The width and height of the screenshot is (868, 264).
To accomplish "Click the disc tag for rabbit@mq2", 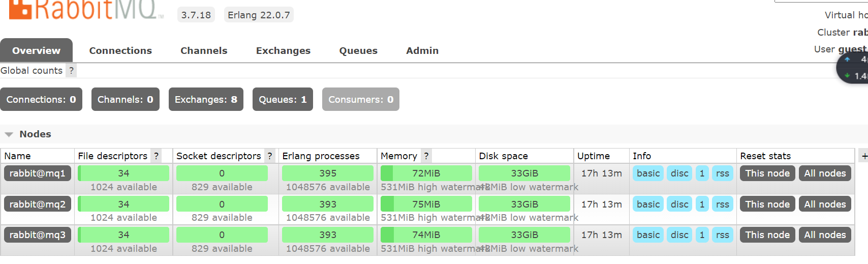I will [679, 204].
